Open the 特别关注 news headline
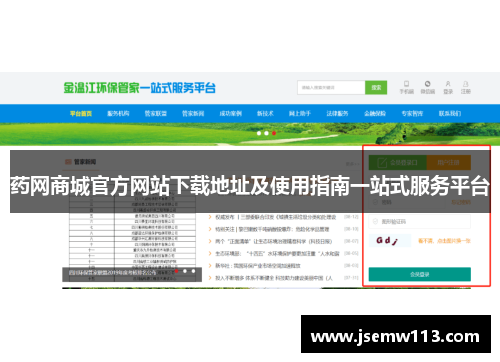500x362 pixels. 272,229
